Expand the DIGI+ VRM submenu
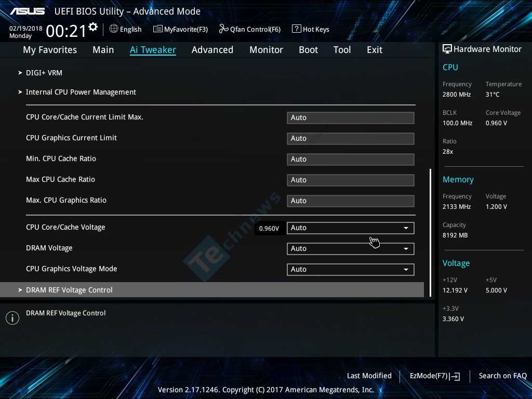 (x=44, y=73)
